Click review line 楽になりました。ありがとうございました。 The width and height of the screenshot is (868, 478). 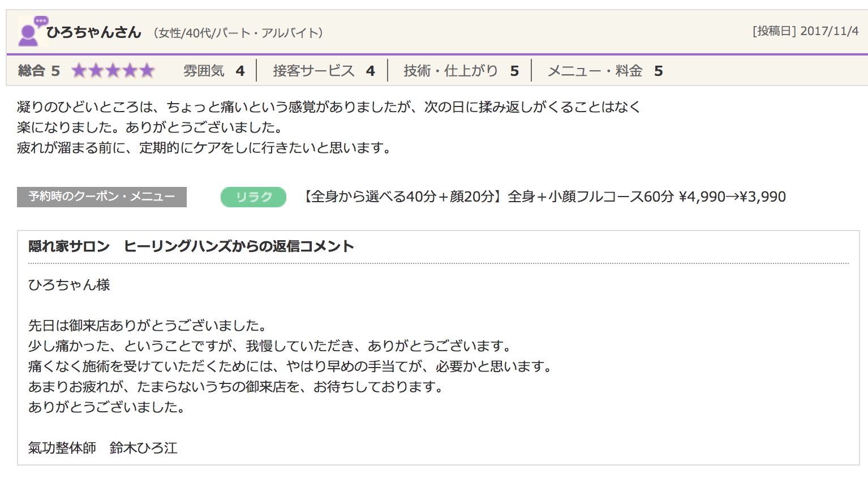point(150,127)
